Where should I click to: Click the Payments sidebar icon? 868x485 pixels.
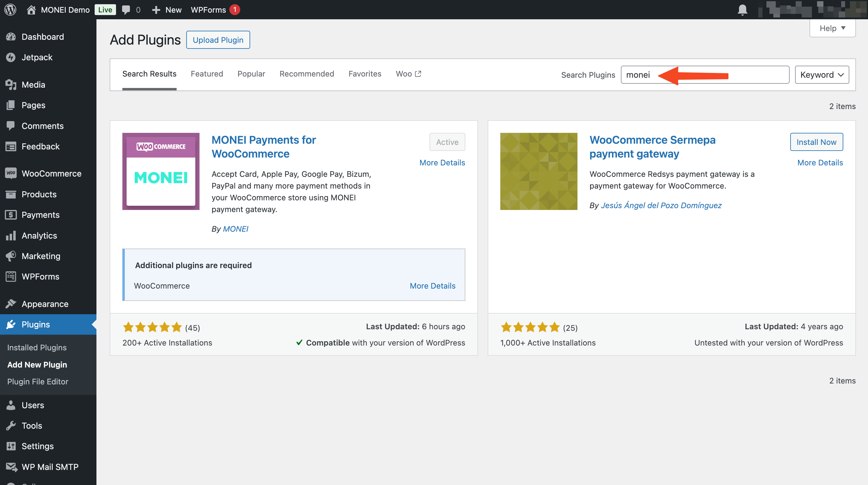pyautogui.click(x=11, y=214)
